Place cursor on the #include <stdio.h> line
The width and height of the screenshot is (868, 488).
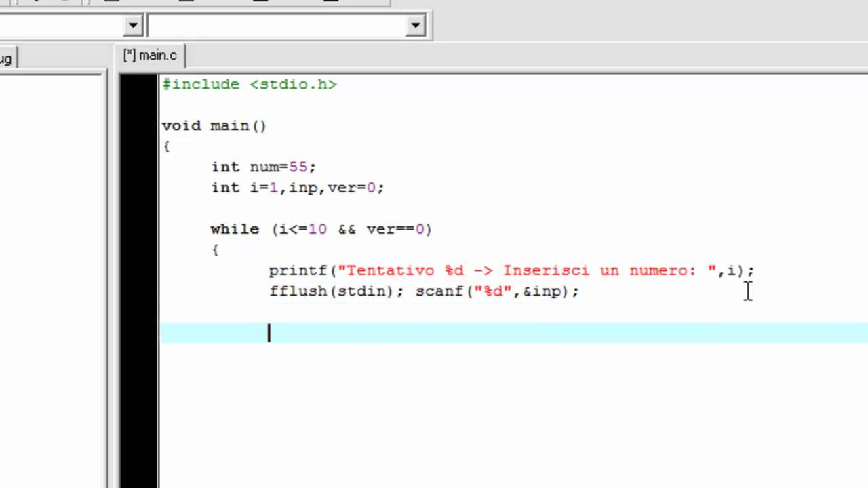pyautogui.click(x=250, y=85)
